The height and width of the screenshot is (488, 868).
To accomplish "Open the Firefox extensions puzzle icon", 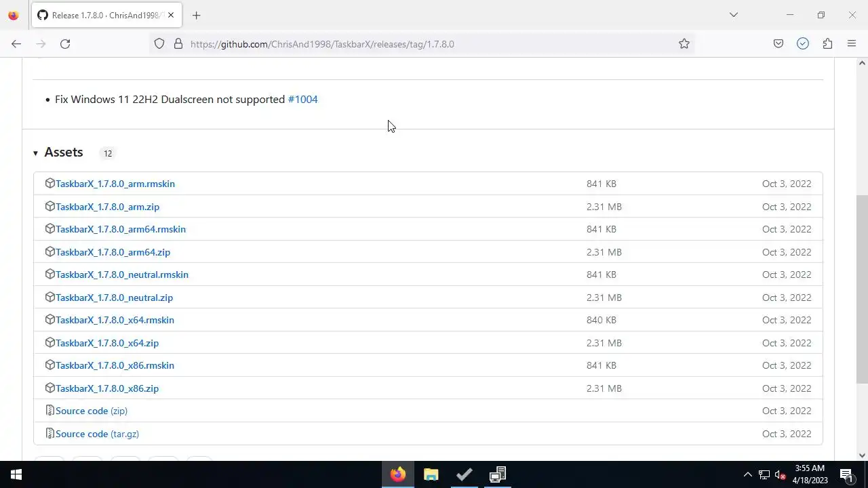I will point(827,44).
